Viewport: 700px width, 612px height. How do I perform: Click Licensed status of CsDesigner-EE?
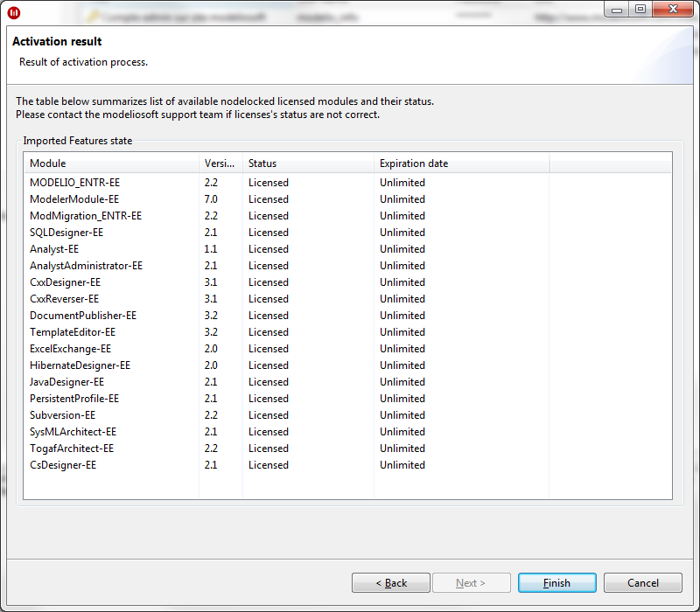pyautogui.click(x=269, y=465)
